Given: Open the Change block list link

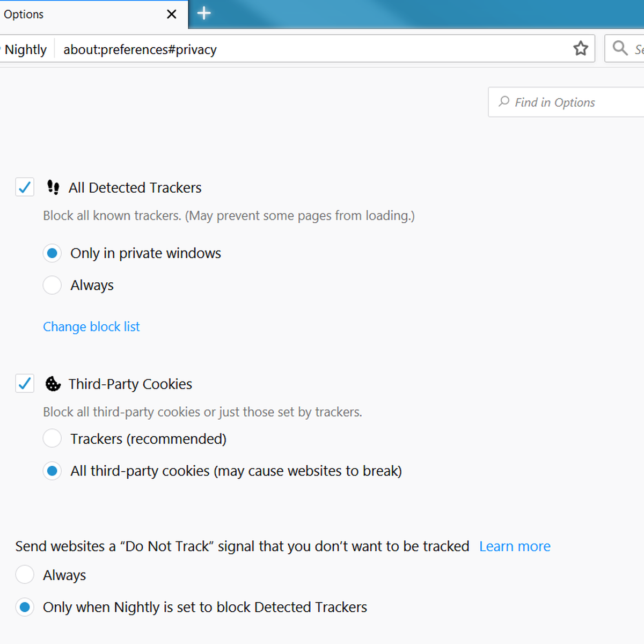Looking at the screenshot, I should 91,327.
